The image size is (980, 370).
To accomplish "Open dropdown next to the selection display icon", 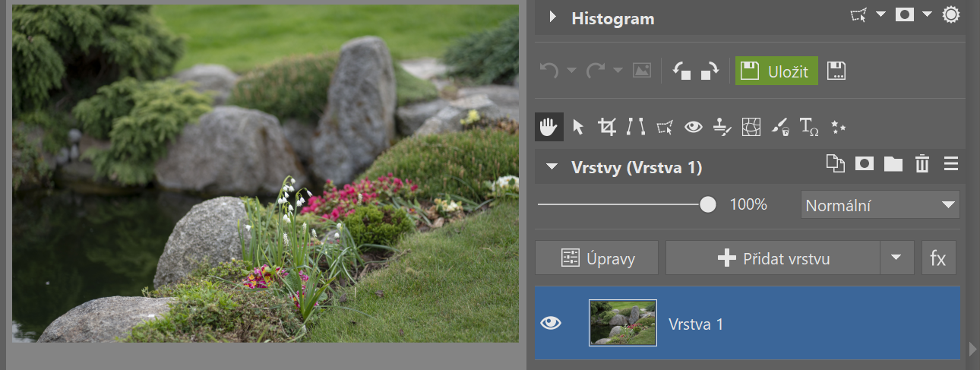I will (x=880, y=15).
